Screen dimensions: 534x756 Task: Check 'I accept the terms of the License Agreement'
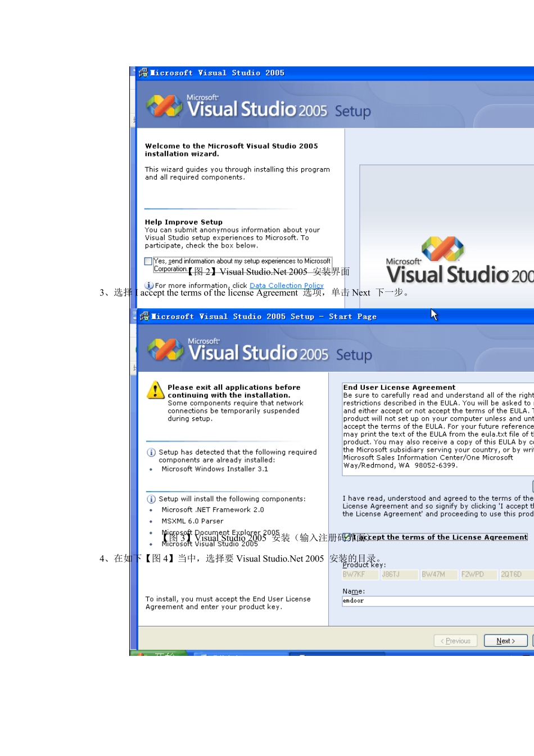347,537
